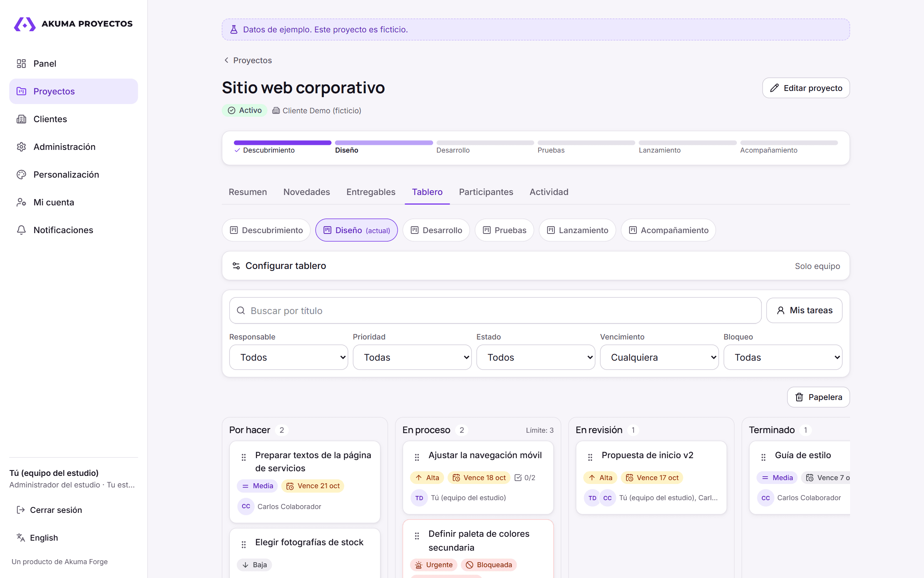
Task: Click the drag handle on Propuesta de inicio v2
Action: pos(590,457)
